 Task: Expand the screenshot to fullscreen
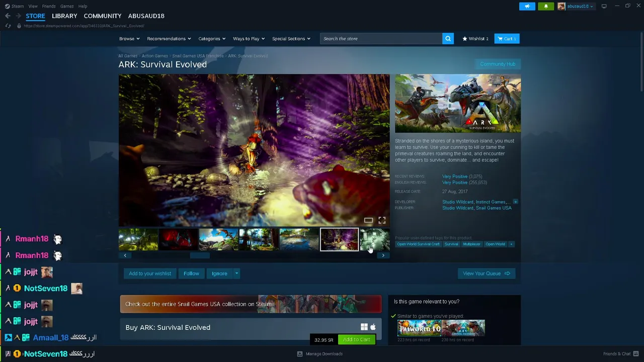(382, 220)
